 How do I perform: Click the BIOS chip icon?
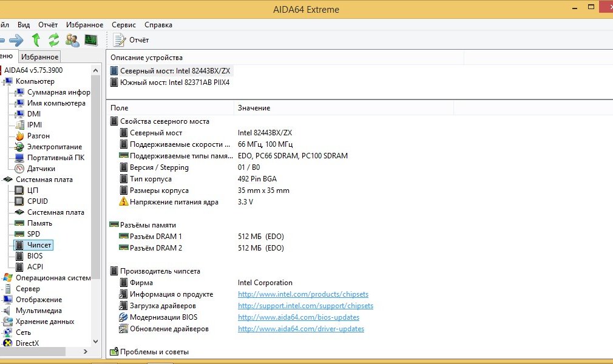19,256
